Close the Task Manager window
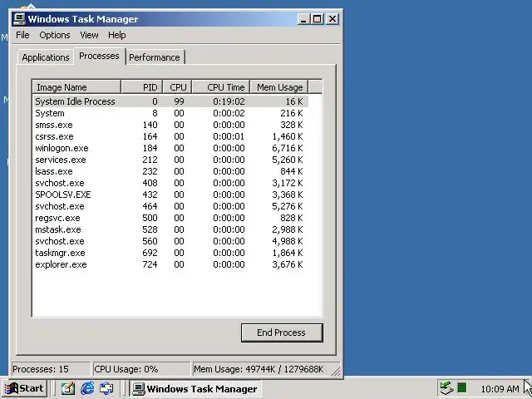The height and width of the screenshot is (399, 532). click(x=332, y=19)
